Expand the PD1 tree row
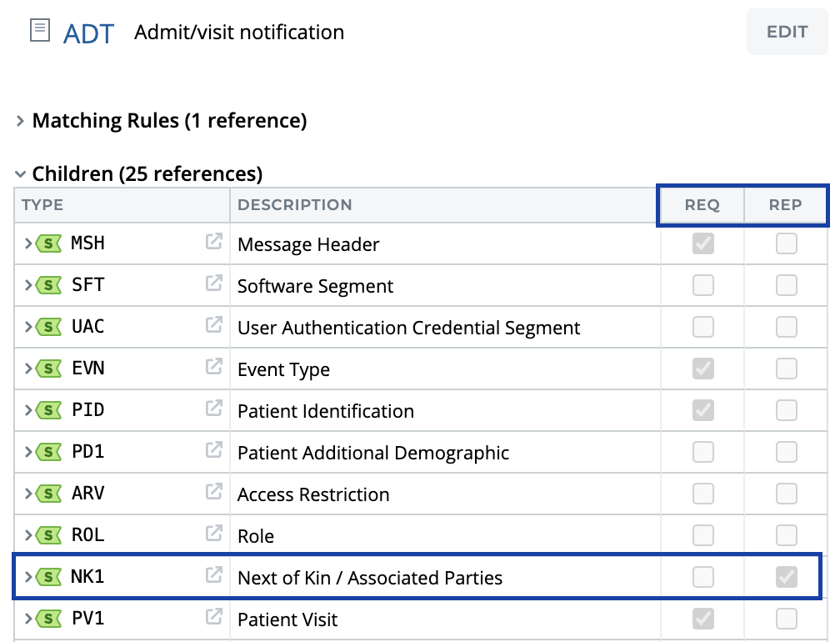 point(28,452)
